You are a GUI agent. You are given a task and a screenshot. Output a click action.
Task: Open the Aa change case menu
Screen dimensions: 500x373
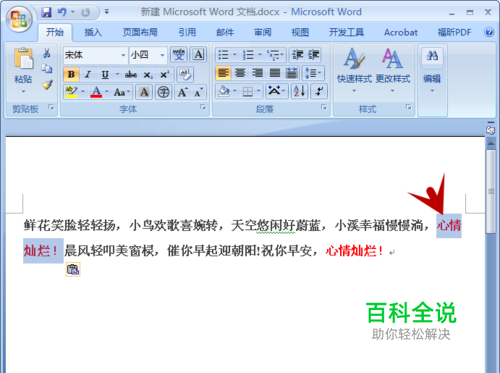point(121,92)
